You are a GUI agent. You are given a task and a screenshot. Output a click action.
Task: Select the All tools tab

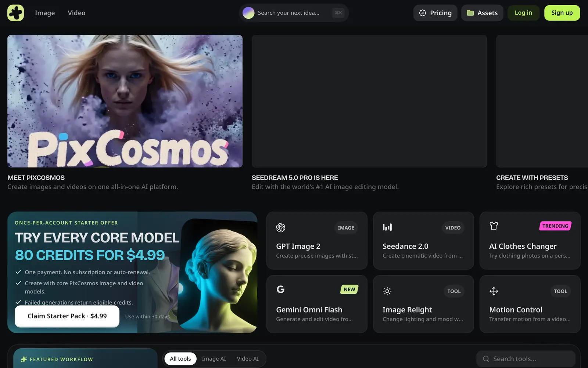(180, 359)
